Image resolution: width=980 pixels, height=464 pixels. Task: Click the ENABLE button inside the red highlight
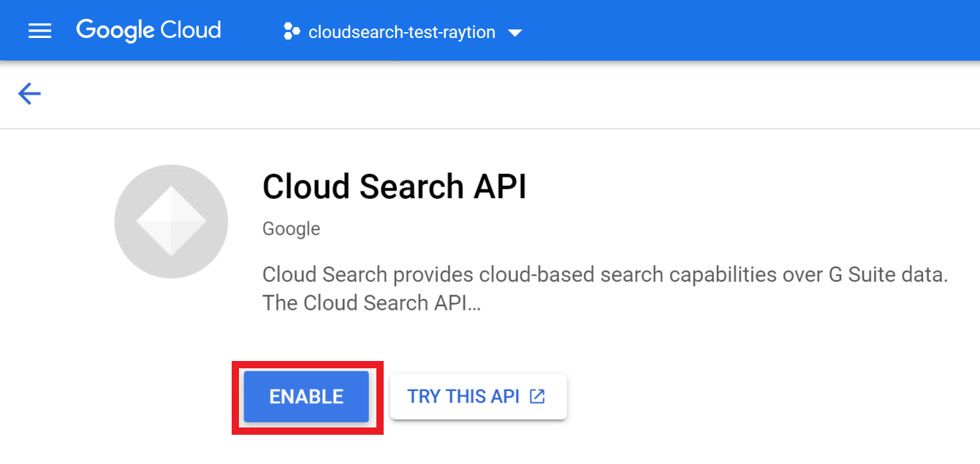pyautogui.click(x=305, y=396)
